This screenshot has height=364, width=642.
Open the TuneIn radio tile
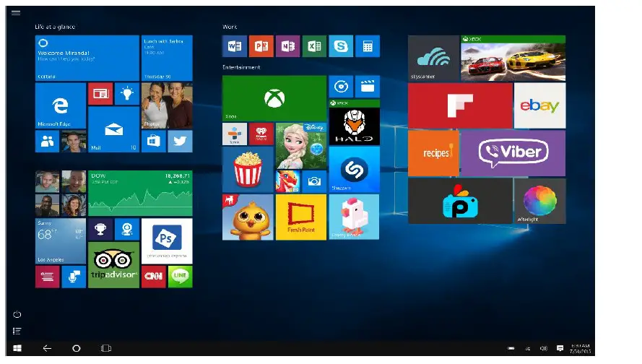235,134
